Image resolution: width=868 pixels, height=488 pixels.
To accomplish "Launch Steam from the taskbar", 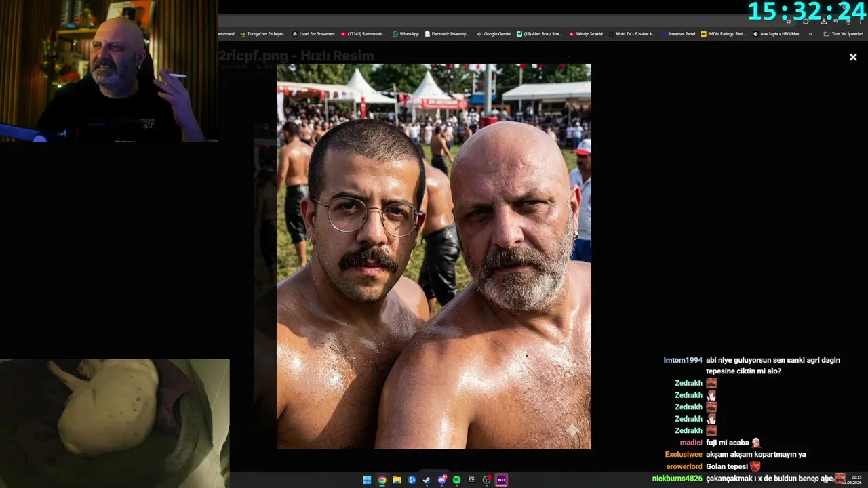I will pos(427,480).
